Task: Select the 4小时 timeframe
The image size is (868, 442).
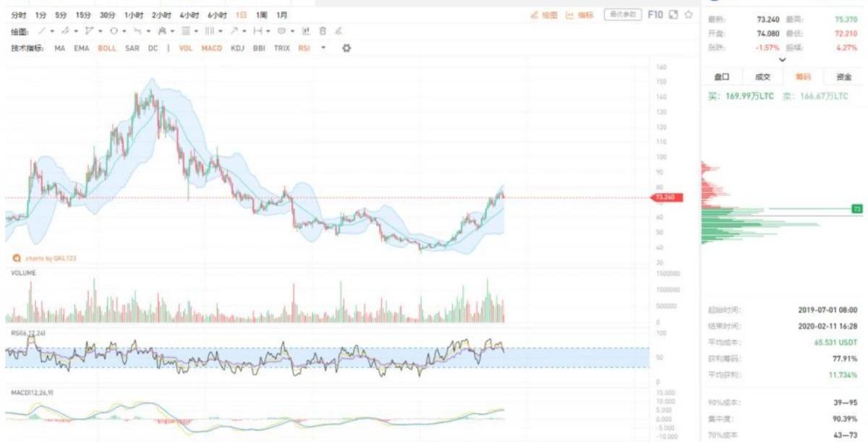Action: 190,14
